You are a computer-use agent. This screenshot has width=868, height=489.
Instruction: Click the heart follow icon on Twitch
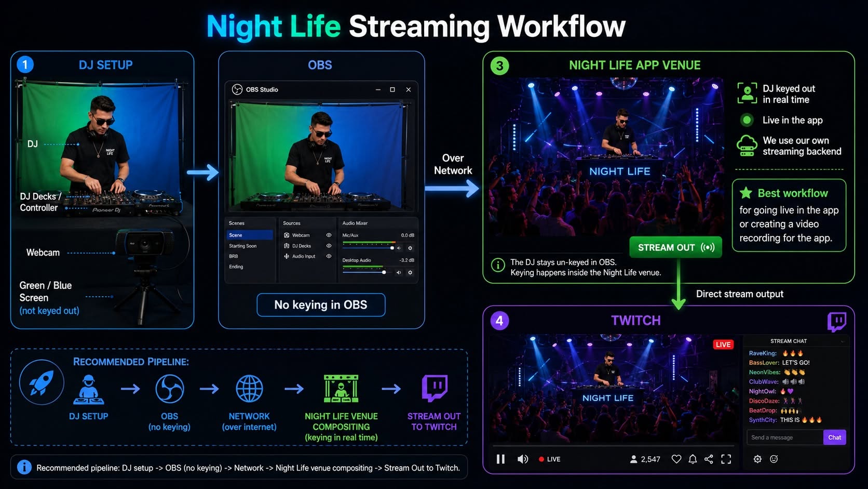(x=676, y=459)
